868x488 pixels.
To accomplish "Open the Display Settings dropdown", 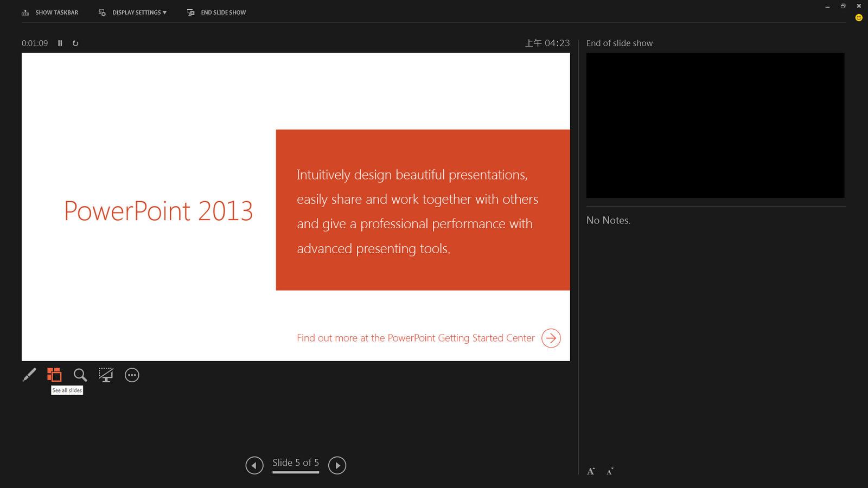I will pyautogui.click(x=133, y=12).
